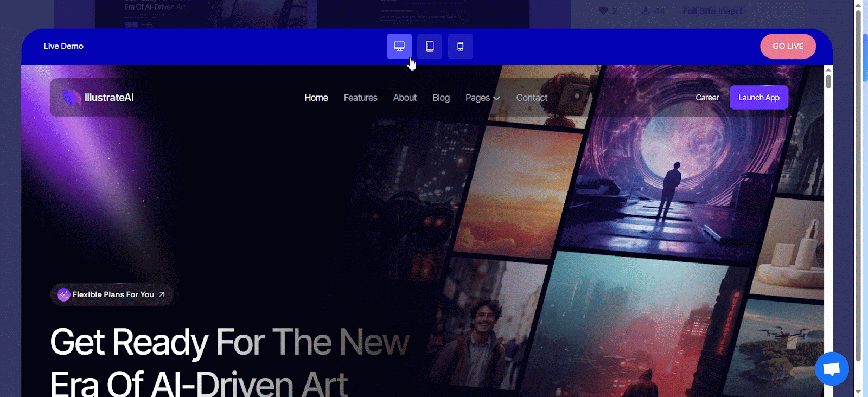Open the About nav link

[x=405, y=98]
